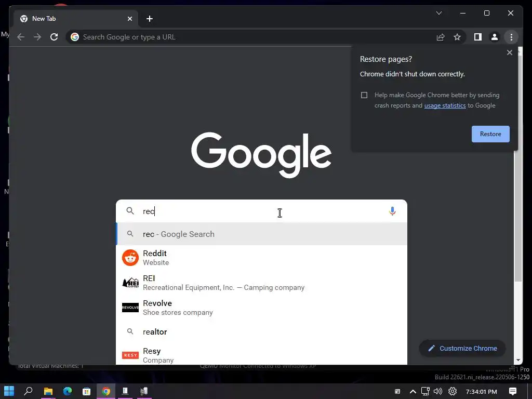Open the Windows Start menu
This screenshot has width=532, height=399.
coord(9,391)
